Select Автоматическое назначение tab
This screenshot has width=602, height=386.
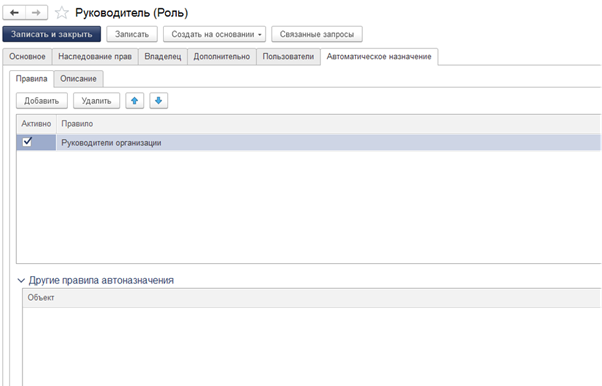[379, 57]
